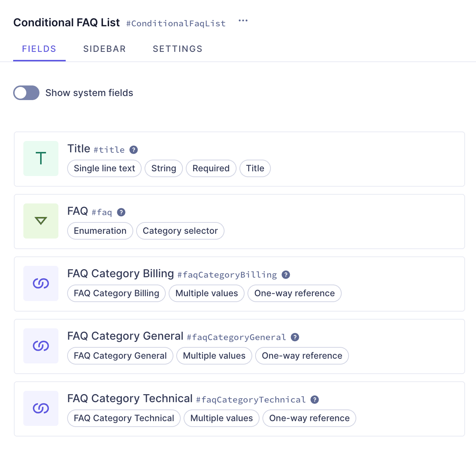Open the help icon beside #title
The height and width of the screenshot is (450, 476).
[133, 149]
